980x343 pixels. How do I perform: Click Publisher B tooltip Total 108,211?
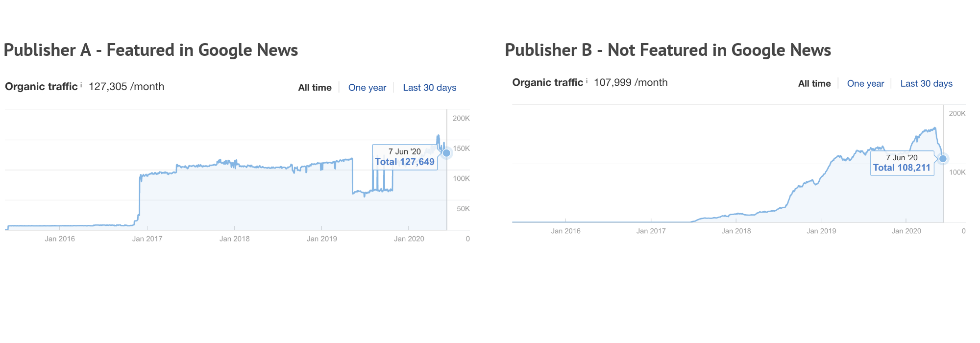click(x=902, y=168)
